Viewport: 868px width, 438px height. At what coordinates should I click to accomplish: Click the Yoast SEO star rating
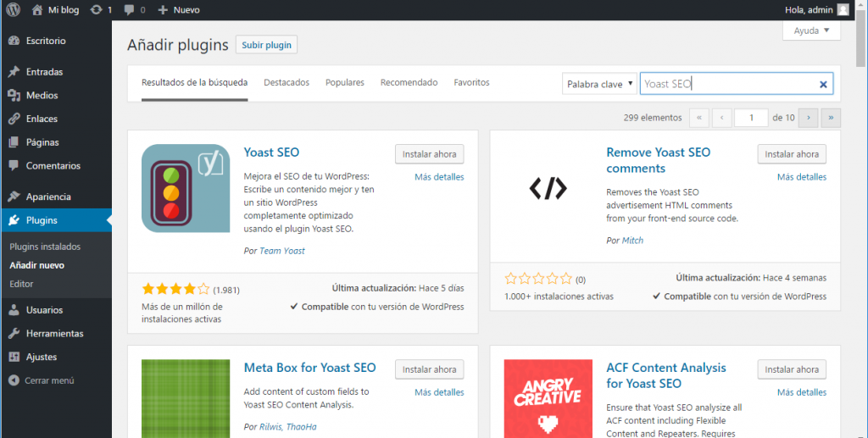click(176, 289)
